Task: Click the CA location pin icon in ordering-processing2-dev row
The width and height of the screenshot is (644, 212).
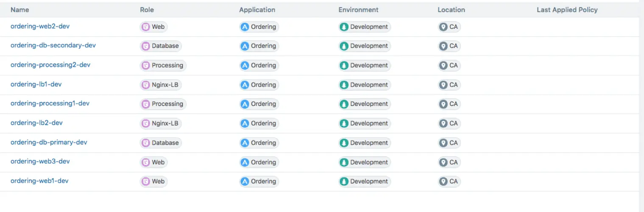Action: click(443, 66)
